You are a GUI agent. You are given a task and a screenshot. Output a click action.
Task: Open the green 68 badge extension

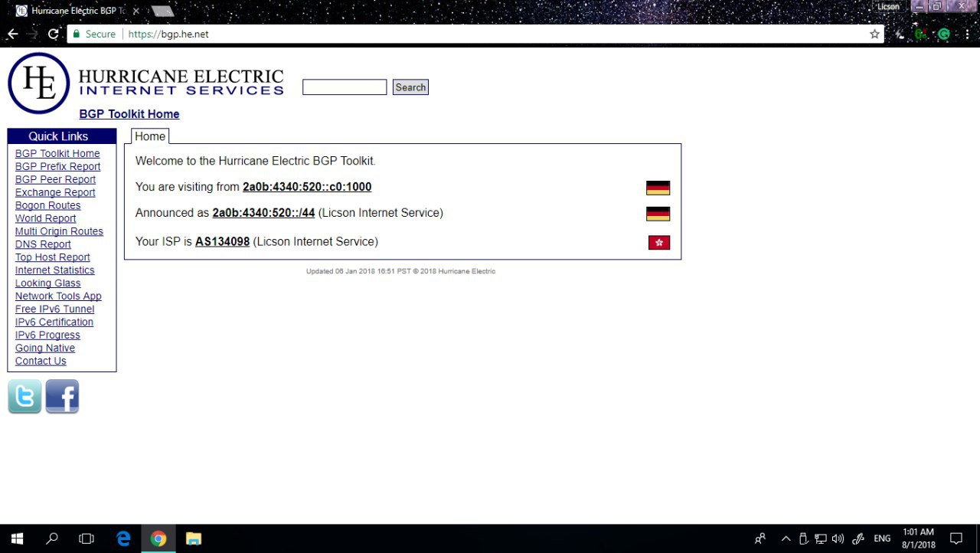coord(921,34)
